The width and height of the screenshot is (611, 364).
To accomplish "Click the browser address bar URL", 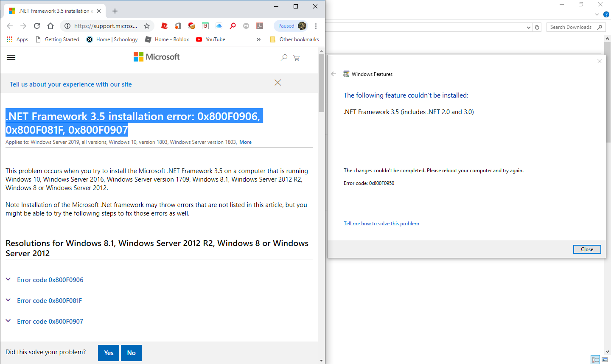I will [x=106, y=26].
